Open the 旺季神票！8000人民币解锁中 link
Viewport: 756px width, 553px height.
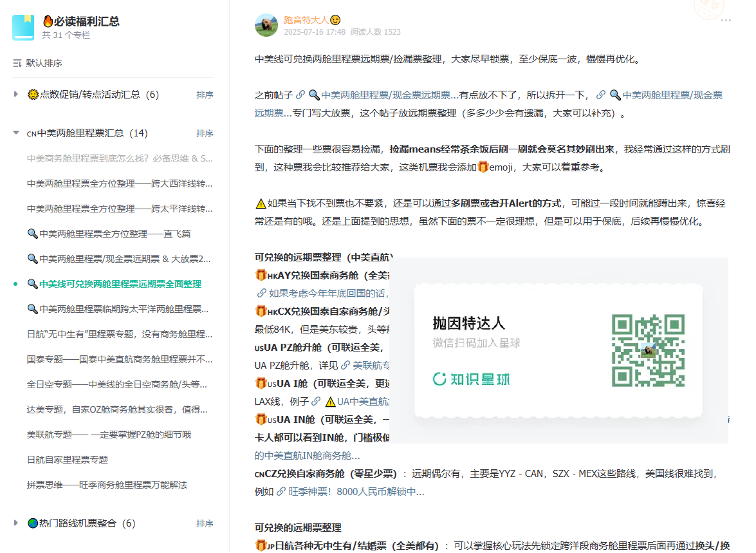[x=356, y=492]
